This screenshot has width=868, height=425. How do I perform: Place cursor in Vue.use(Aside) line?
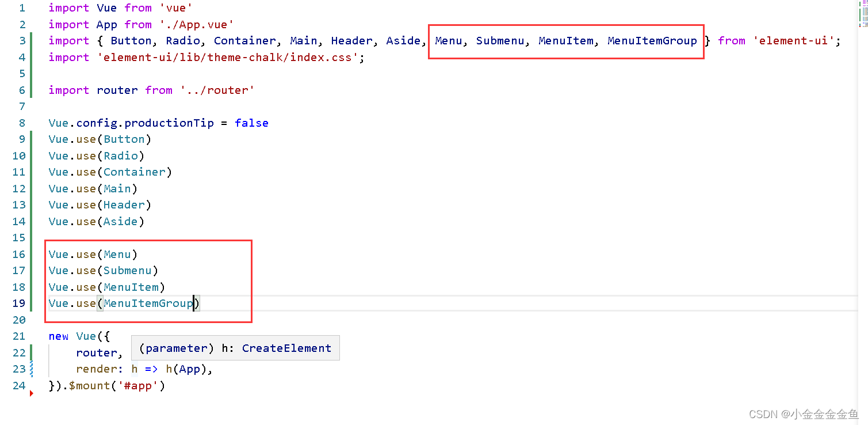click(97, 221)
